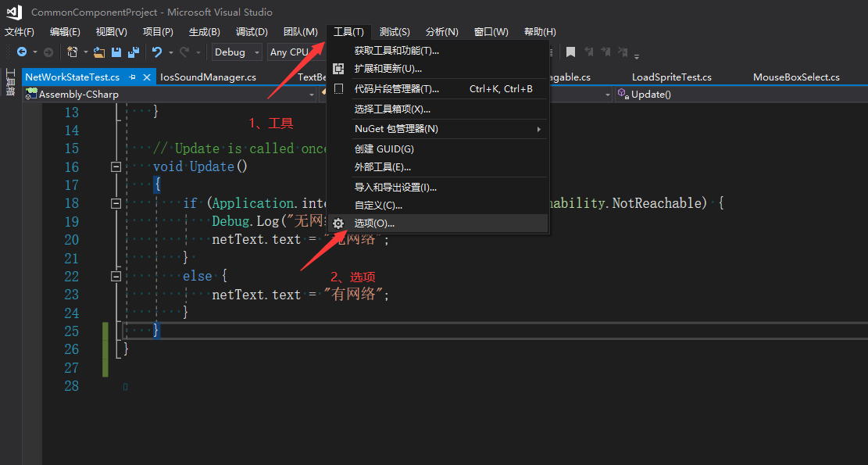868x465 pixels.
Task: Select 获取工具和功能(T)... menu entry
Action: (x=438, y=51)
